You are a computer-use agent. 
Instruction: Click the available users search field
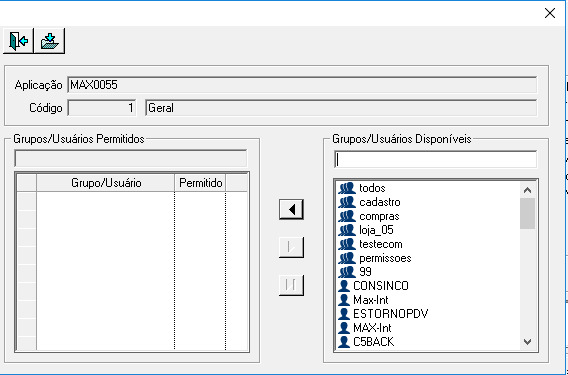tap(435, 160)
